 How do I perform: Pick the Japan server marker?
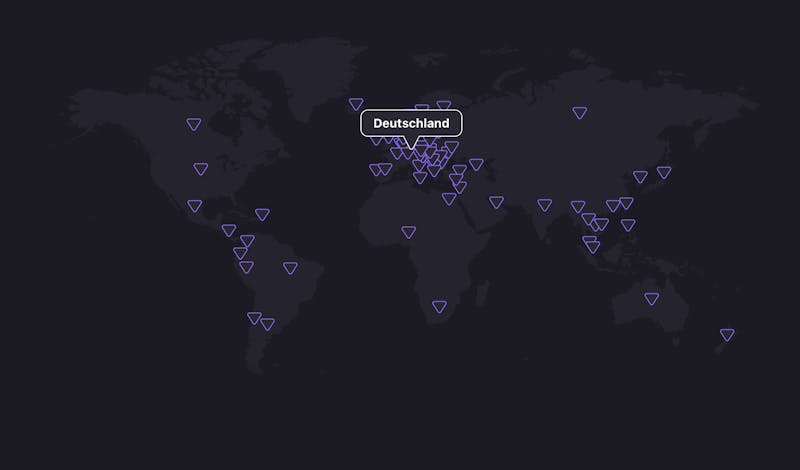click(664, 172)
